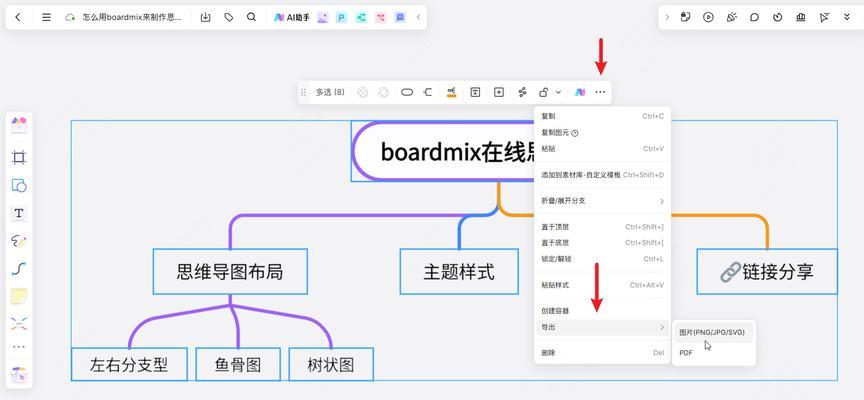
Task: Select the 思维导图布局 node
Action: coord(230,271)
